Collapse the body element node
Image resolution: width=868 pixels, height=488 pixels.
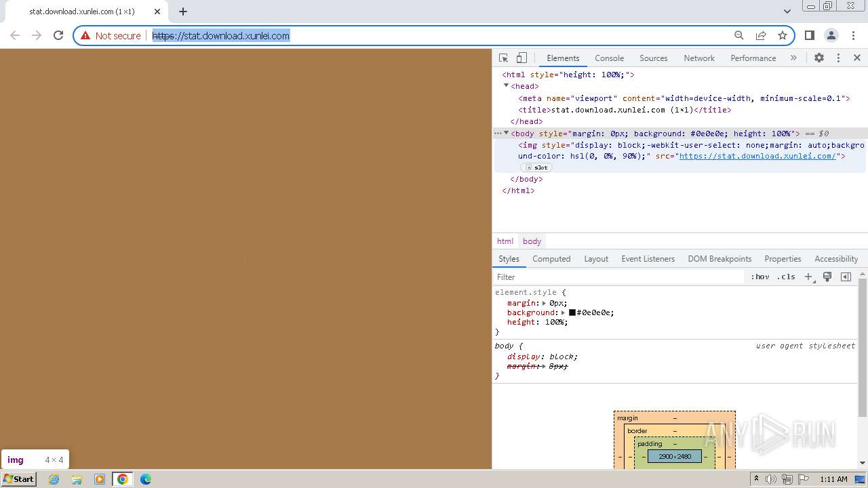click(506, 134)
